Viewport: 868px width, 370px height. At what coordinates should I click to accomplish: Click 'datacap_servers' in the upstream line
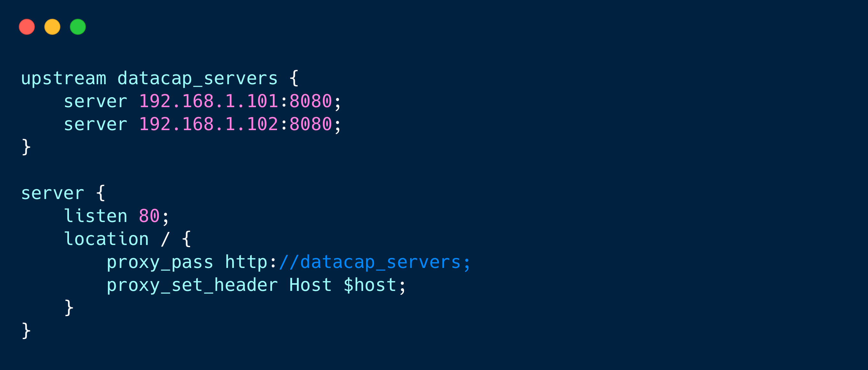pyautogui.click(x=198, y=79)
